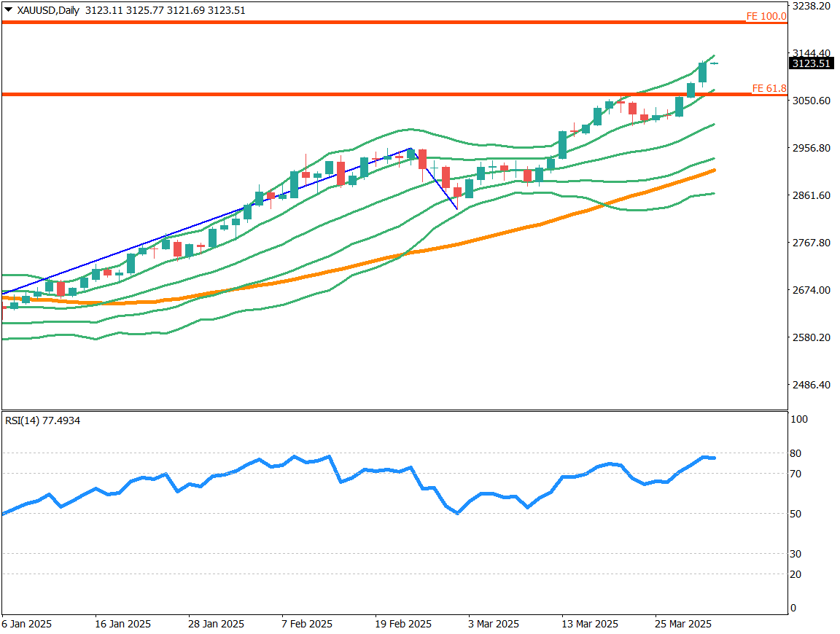This screenshot has width=840, height=634.
Task: Click the 3238.20 price scale label
Action: 811,6
